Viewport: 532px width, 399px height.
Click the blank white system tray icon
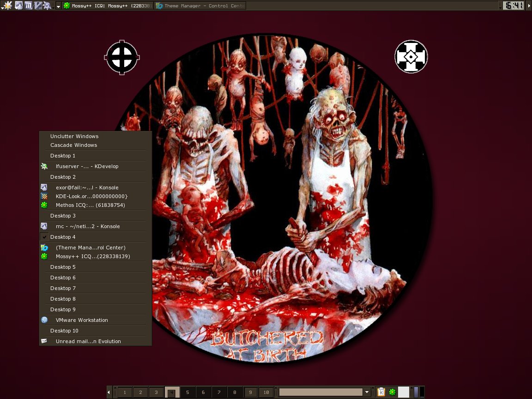(x=404, y=392)
